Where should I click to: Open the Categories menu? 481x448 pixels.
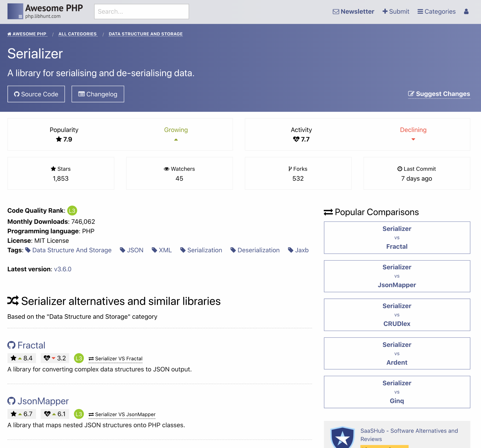(436, 11)
